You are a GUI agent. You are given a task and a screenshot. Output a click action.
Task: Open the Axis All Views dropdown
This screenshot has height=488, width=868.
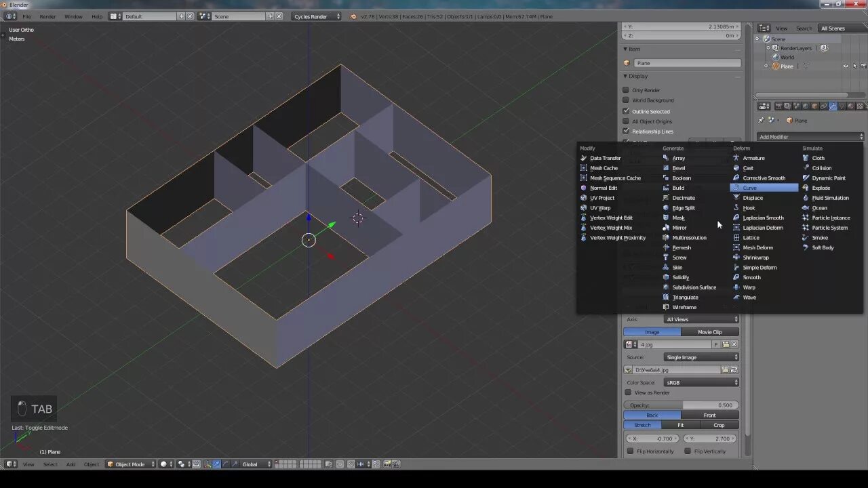coord(701,319)
